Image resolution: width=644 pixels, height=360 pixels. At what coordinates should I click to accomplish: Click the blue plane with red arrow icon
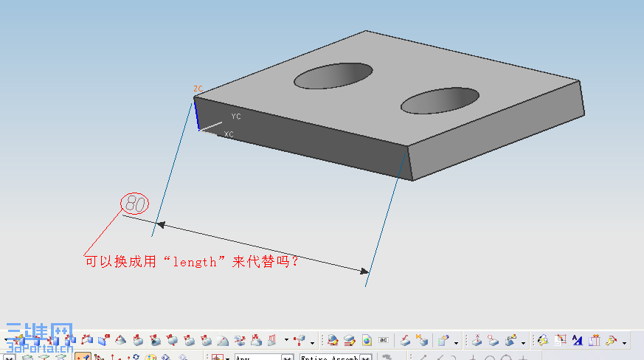click(x=103, y=340)
